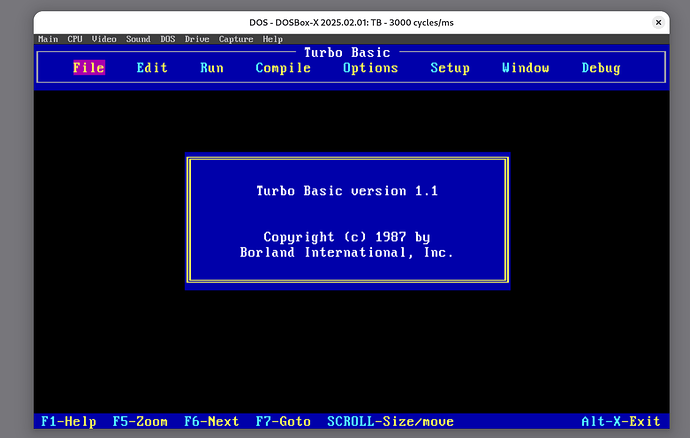Open DOSBox-X Video menu

[104, 39]
